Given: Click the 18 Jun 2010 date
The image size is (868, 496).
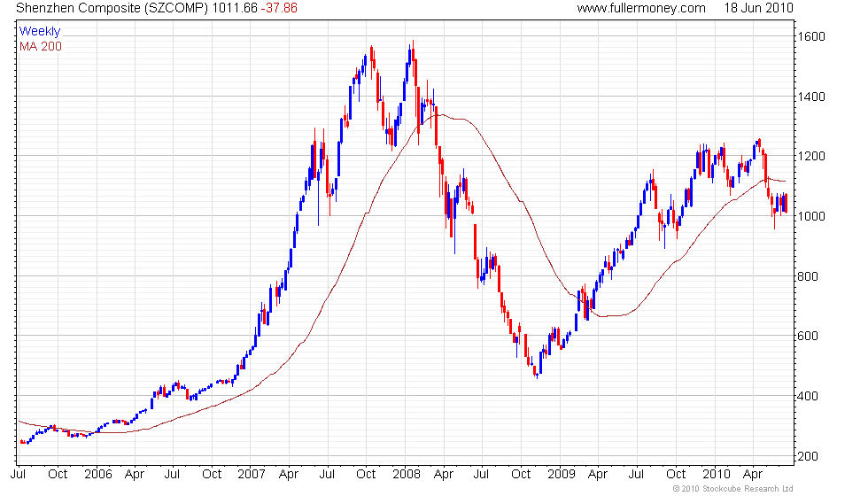Looking at the screenshot, I should (758, 8).
